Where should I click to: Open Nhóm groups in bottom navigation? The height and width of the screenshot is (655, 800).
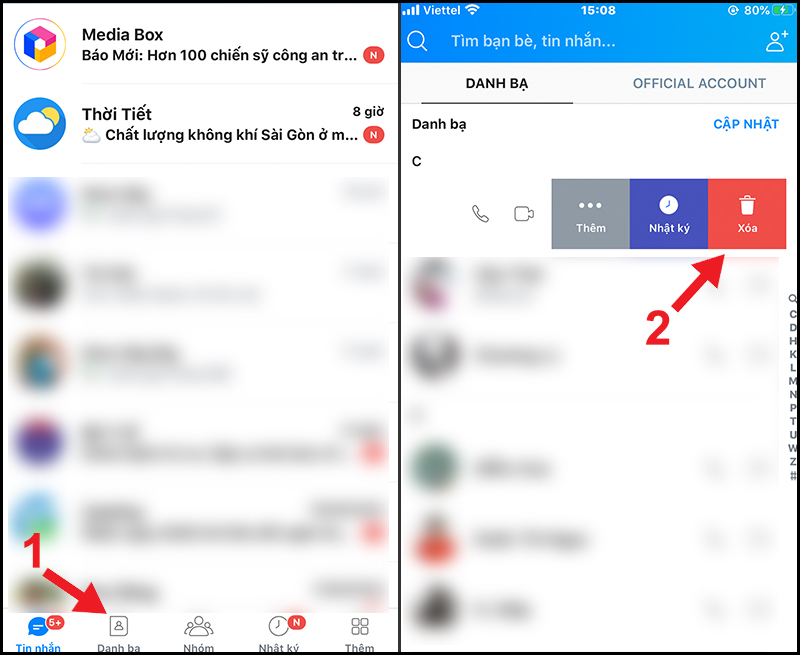point(198,634)
